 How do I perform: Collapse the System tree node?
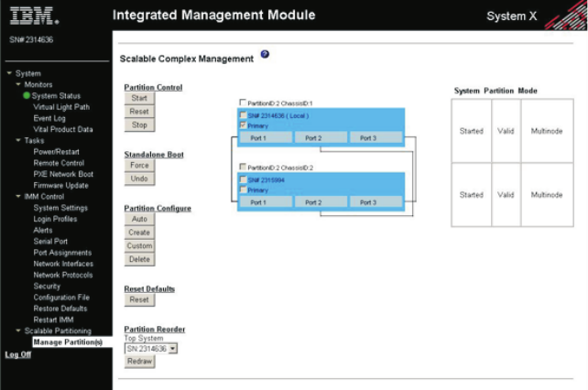[x=9, y=73]
